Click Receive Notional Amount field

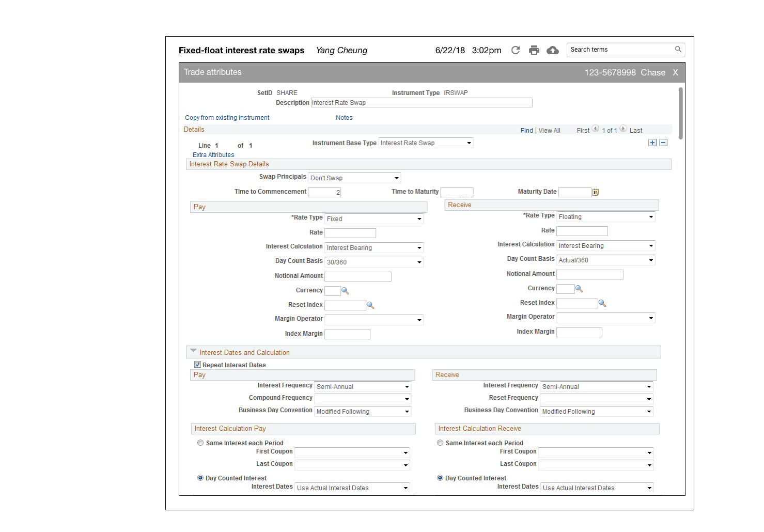pos(590,274)
